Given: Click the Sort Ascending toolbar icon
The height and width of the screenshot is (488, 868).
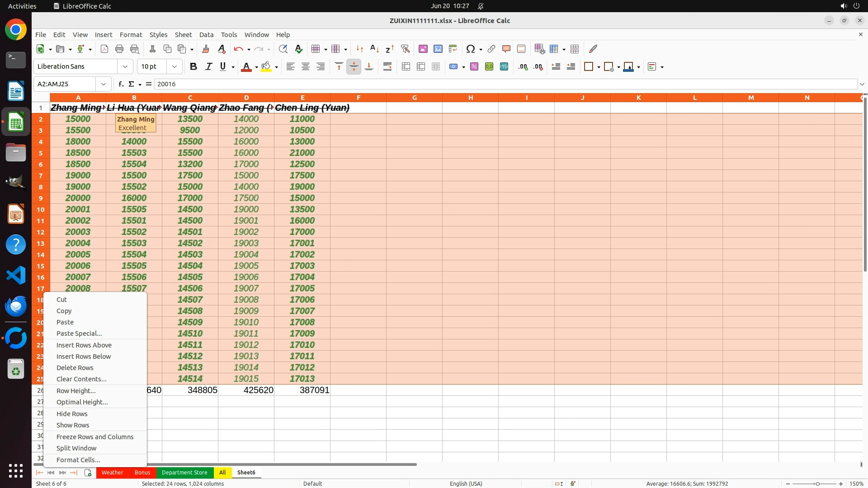Looking at the screenshot, I should pyautogui.click(x=374, y=49).
